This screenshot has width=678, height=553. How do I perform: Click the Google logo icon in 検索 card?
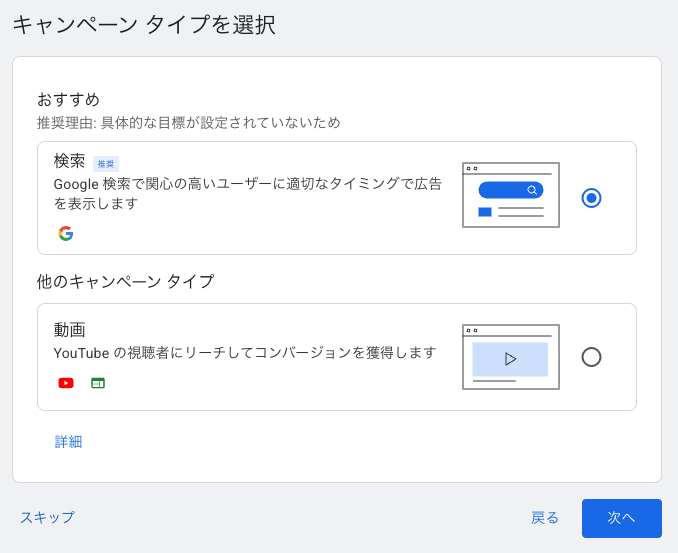(66, 234)
